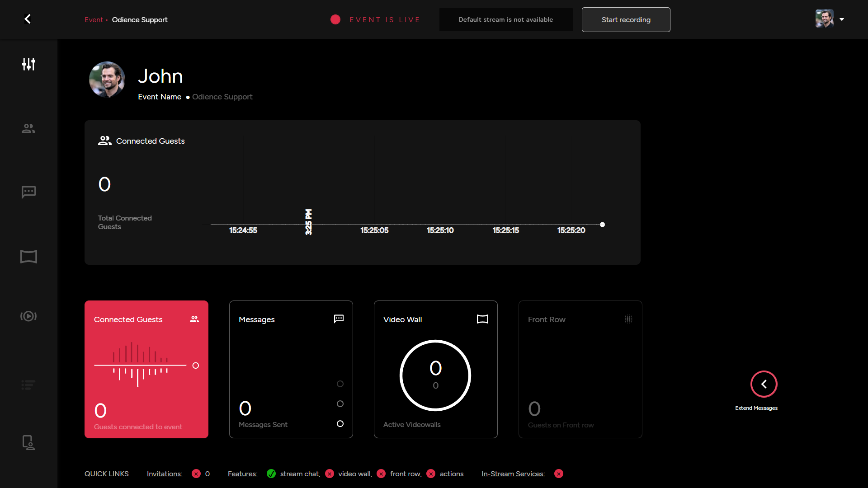
Task: Select the first circle option on the Messages card
Action: tap(340, 384)
